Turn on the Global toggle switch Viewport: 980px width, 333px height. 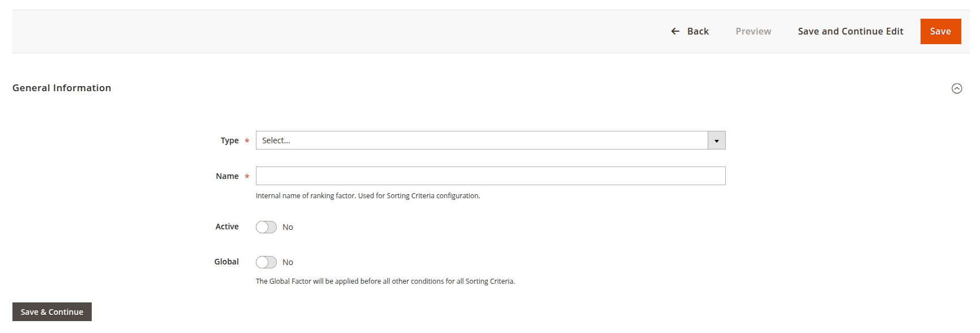click(x=266, y=262)
